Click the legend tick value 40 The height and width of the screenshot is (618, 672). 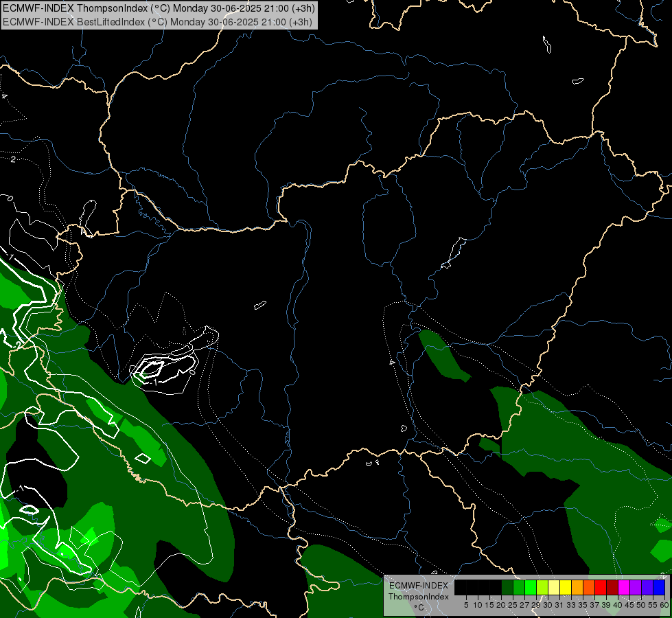[618, 605]
